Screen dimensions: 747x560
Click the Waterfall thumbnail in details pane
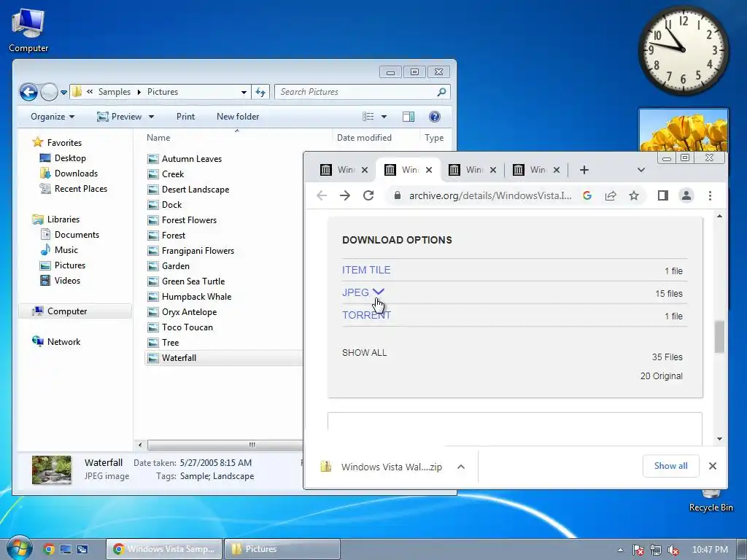click(52, 470)
